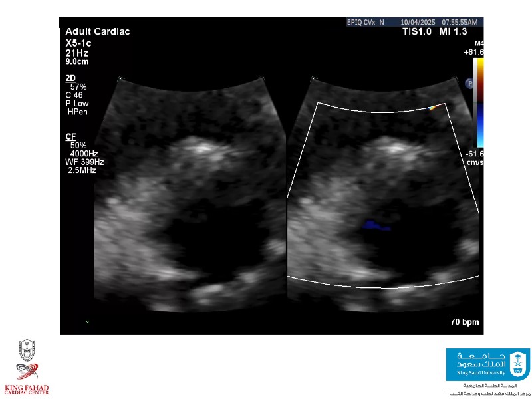Click the Adult Cardiac preset label

tap(97, 32)
